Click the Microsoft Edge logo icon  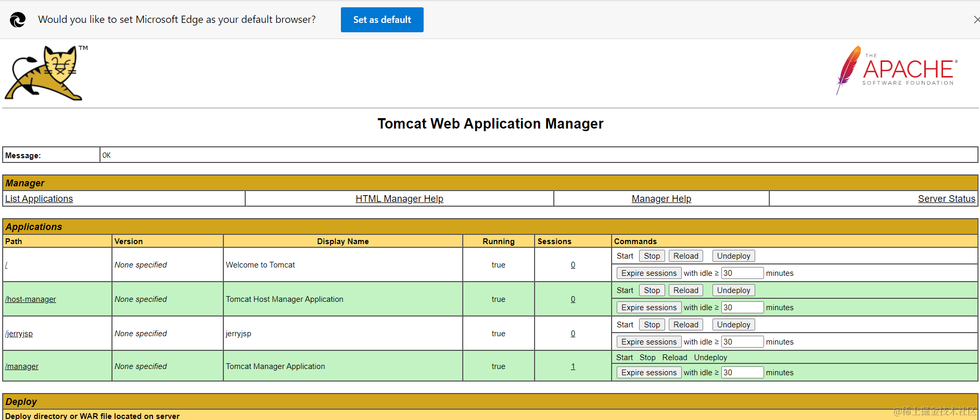(x=18, y=20)
